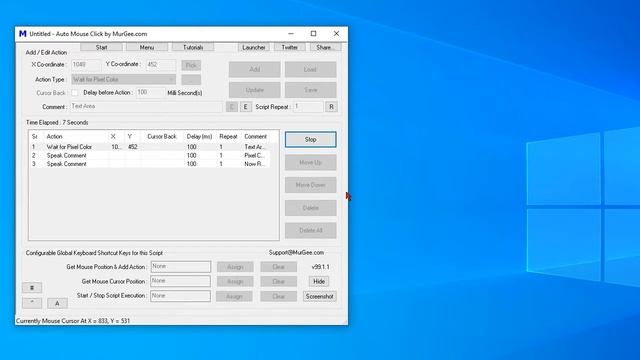The width and height of the screenshot is (640, 360).
Task: Click the MurGee M app icon in title bar
Action: pyautogui.click(x=22, y=34)
